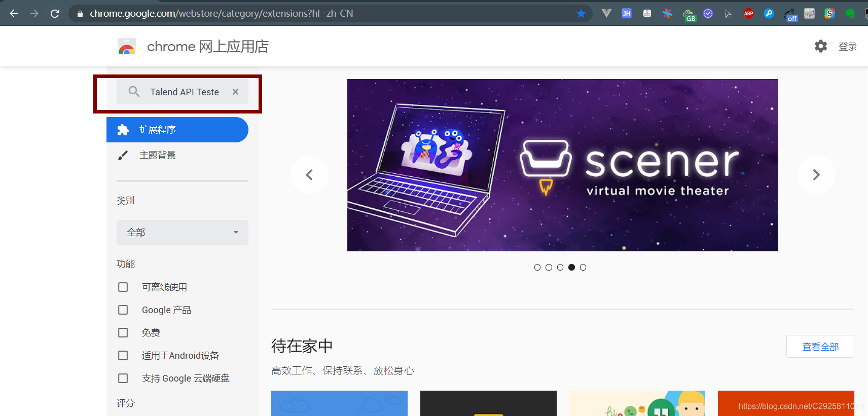This screenshot has height=416, width=868.
Task: Select the fourth filled carousel dot
Action: (x=571, y=268)
